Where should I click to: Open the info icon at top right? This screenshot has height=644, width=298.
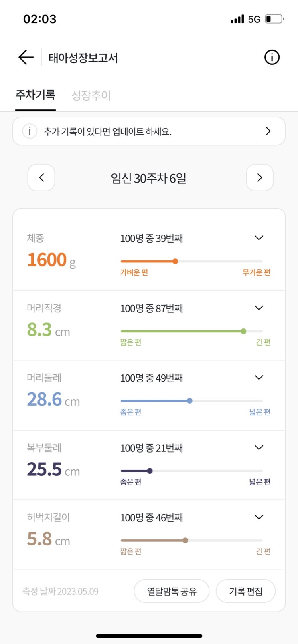tap(272, 58)
